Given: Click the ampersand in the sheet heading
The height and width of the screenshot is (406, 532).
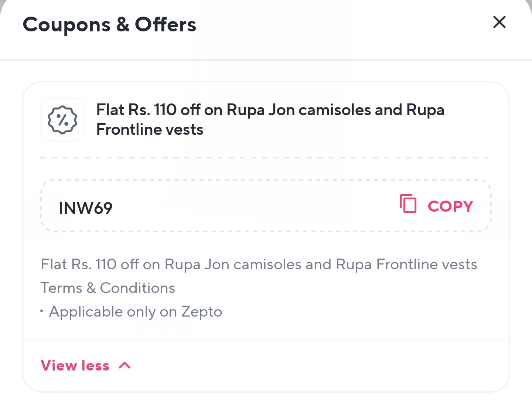Looking at the screenshot, I should (123, 25).
